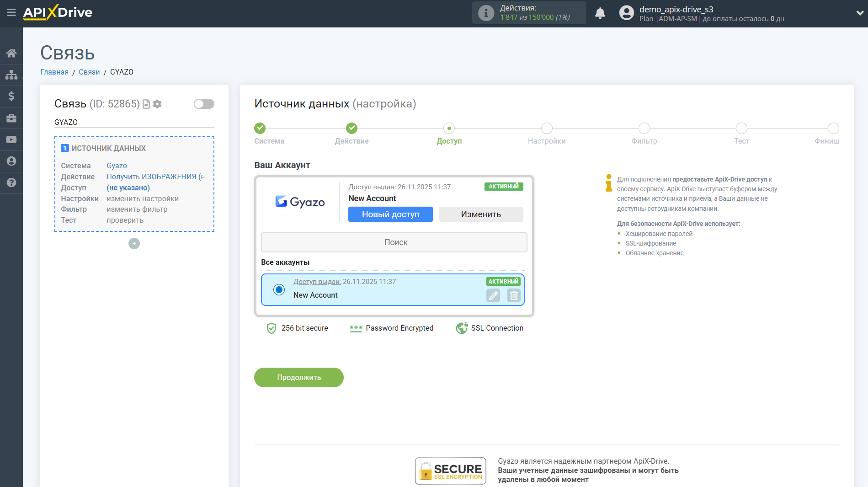Open the Связи breadcrumb link

(x=89, y=72)
